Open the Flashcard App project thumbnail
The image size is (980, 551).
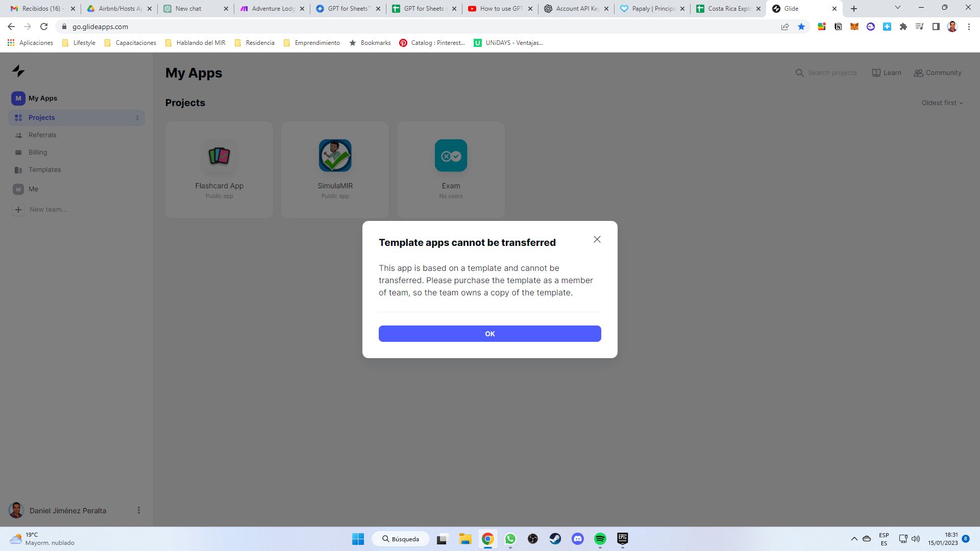pyautogui.click(x=219, y=156)
